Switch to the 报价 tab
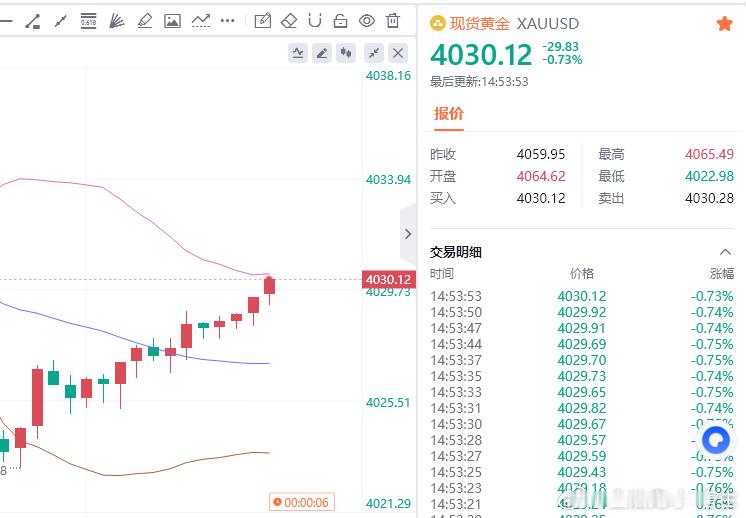This screenshot has width=746, height=518. click(449, 114)
